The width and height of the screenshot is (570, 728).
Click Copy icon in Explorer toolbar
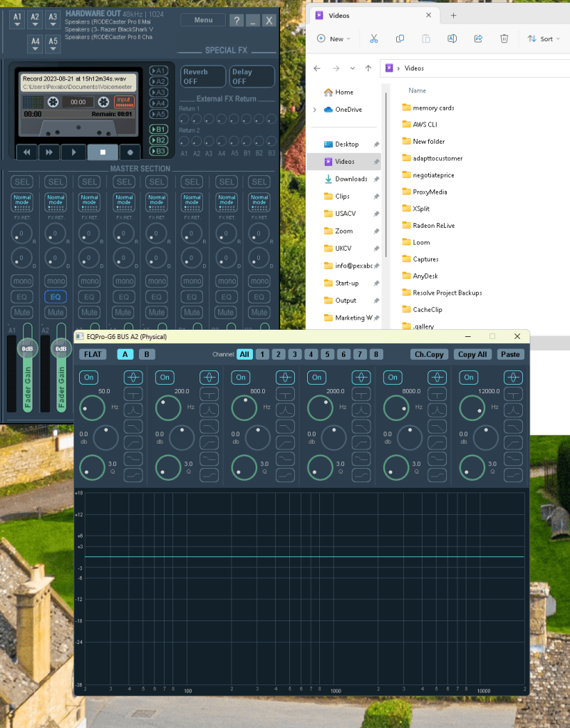click(x=400, y=38)
